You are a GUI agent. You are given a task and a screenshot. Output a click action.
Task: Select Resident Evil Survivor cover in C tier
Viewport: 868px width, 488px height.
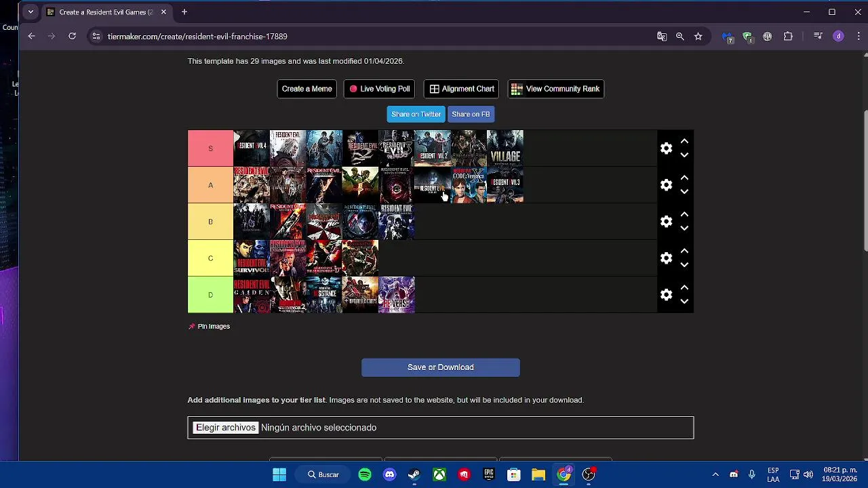click(252, 258)
